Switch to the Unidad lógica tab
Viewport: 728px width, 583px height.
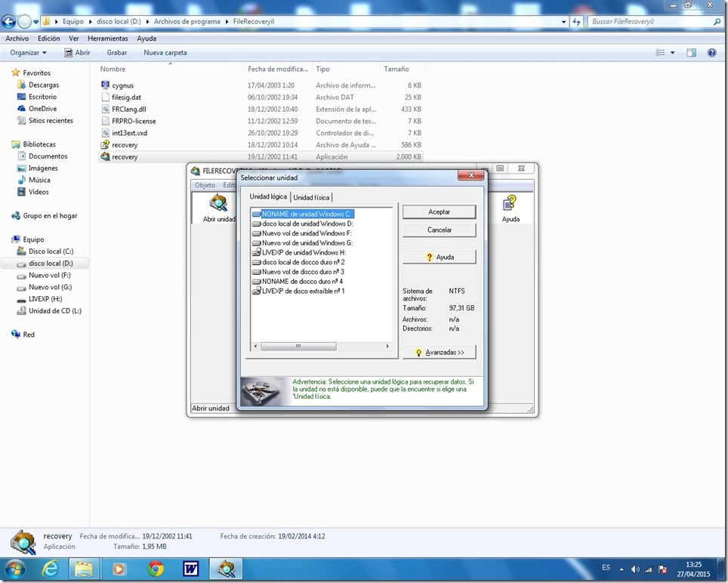268,197
